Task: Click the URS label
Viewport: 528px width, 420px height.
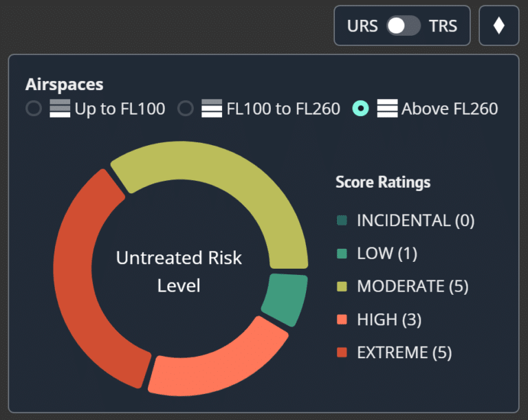Action: pos(362,26)
